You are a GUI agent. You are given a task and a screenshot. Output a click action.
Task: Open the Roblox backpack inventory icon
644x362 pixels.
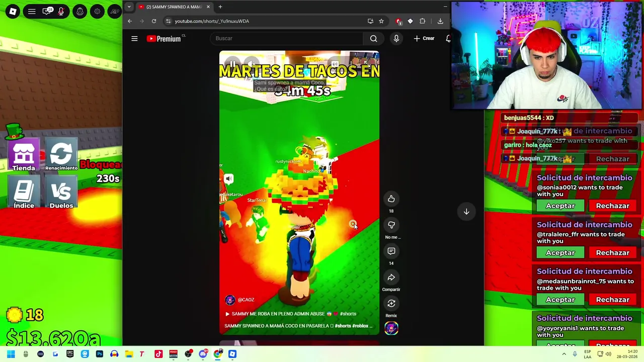pos(79,11)
